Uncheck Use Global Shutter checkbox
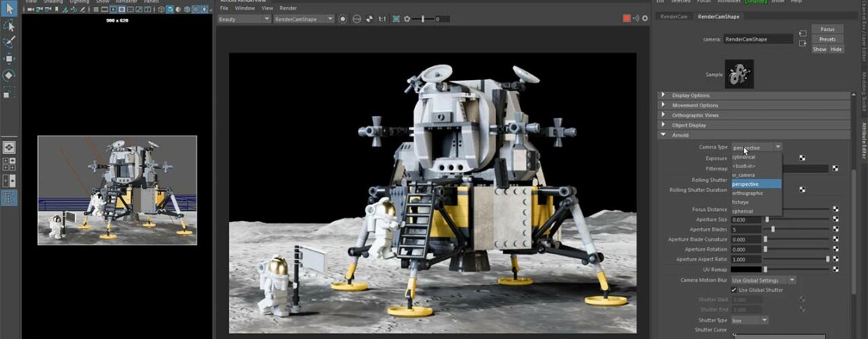This screenshot has height=339, width=868. pos(734,290)
